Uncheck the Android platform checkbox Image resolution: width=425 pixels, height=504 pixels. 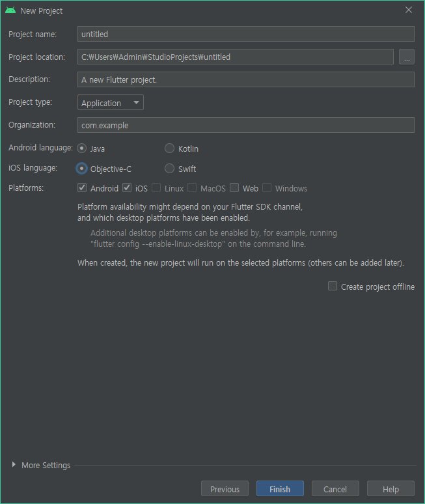tap(82, 188)
